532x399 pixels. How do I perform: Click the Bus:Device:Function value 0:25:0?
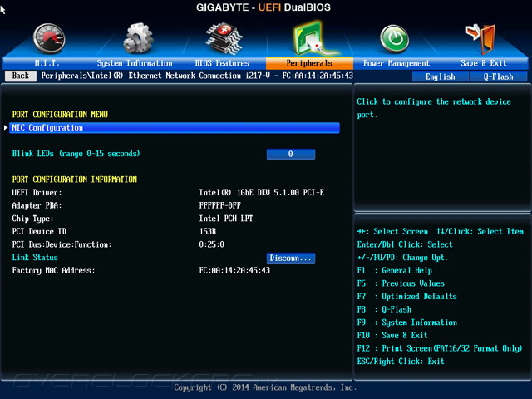211,244
